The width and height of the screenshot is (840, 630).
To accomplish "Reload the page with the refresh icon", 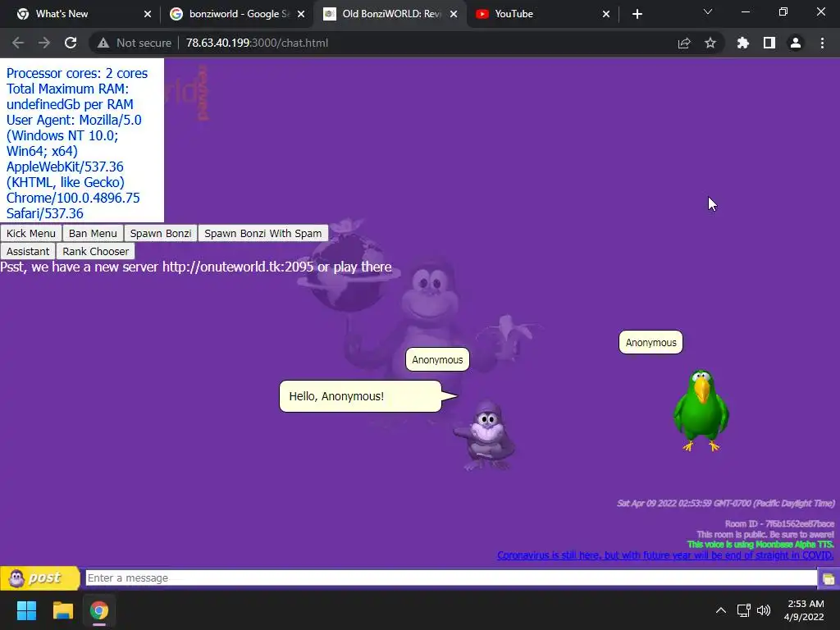I will [71, 43].
